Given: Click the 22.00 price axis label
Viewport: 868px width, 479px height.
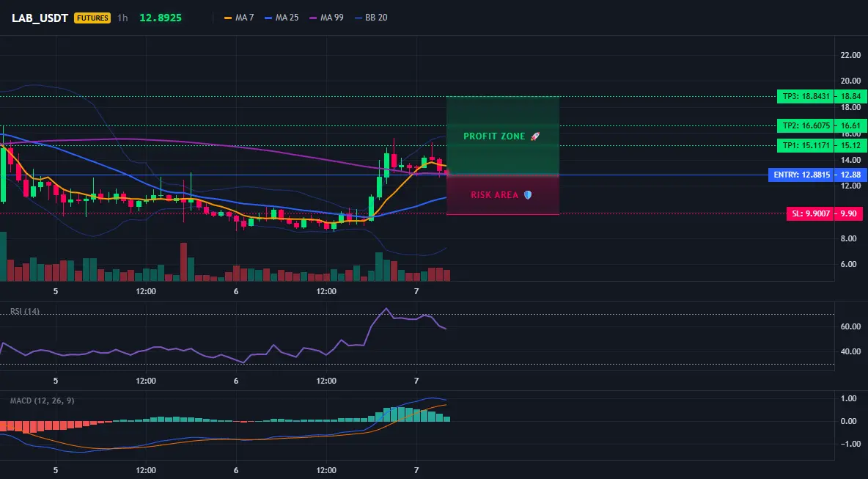Looking at the screenshot, I should 851,55.
